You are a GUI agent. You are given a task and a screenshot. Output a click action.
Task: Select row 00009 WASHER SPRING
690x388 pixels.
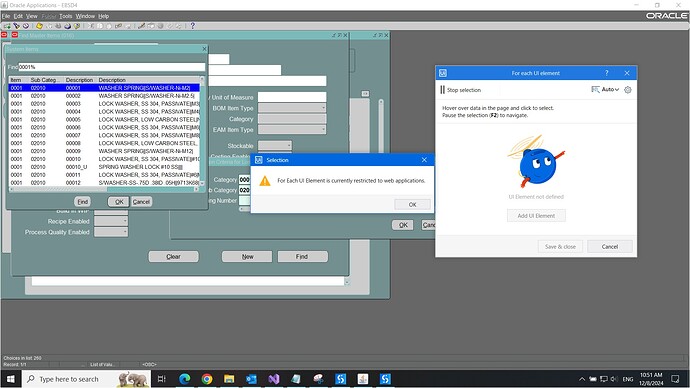pos(104,151)
